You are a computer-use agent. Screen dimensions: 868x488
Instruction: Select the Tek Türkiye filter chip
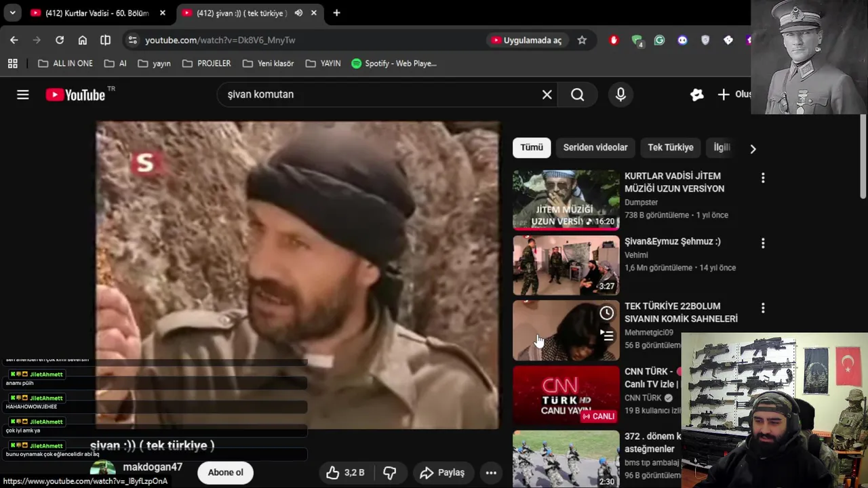point(671,147)
